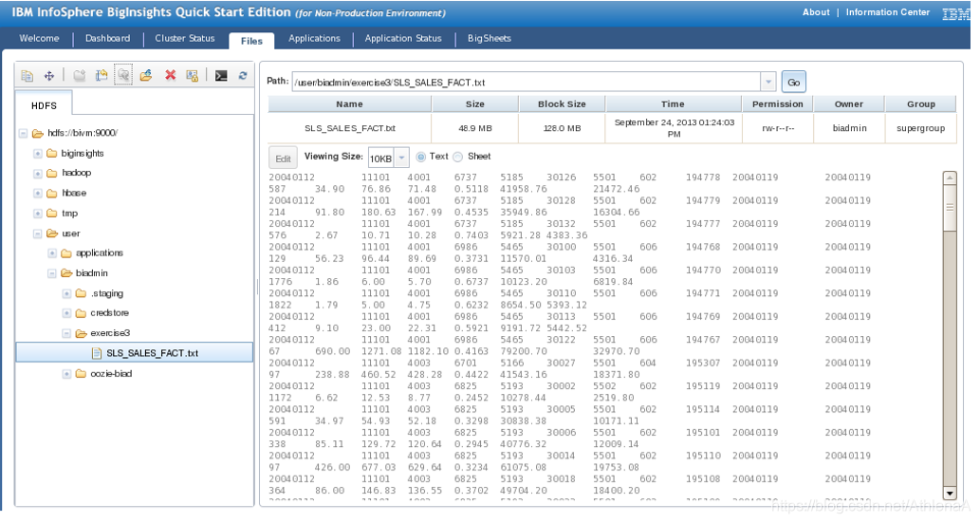Click the Block Size column header
This screenshot has width=980, height=523.
click(562, 104)
